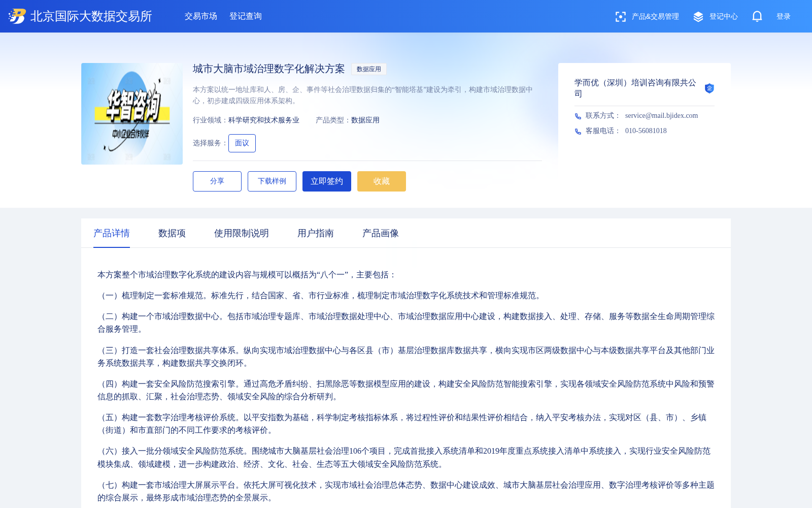The width and height of the screenshot is (812, 508).
Task: Click paragraph starting （七）构建一套市域治理大屏展示平台
Action: point(406,491)
